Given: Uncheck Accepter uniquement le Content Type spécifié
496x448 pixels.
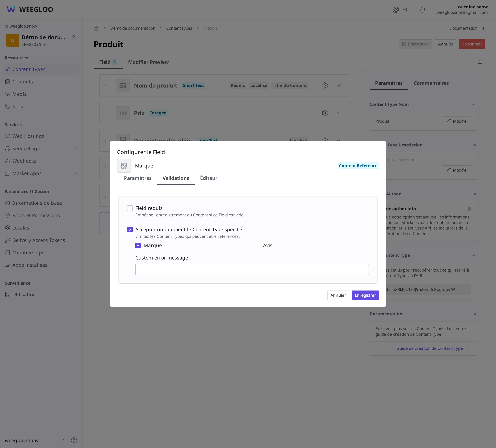Looking at the screenshot, I should tap(130, 230).
